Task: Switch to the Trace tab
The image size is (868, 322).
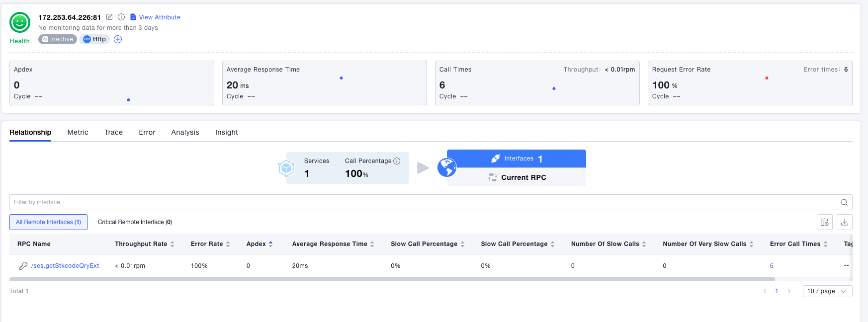Action: coord(113,132)
